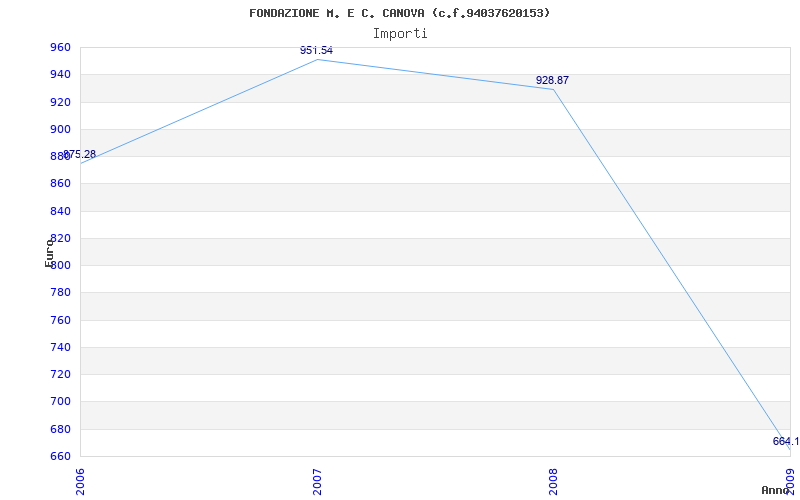Viewport: 800px width, 500px height.
Task: Click the 875.28 data label
Action: tap(79, 154)
